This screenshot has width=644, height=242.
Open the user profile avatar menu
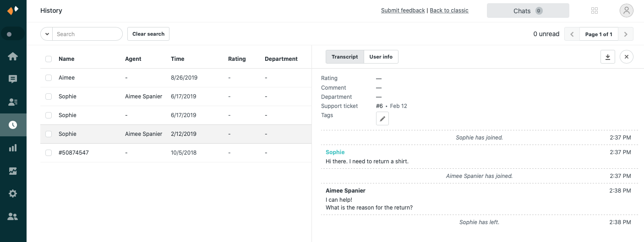coord(626,11)
